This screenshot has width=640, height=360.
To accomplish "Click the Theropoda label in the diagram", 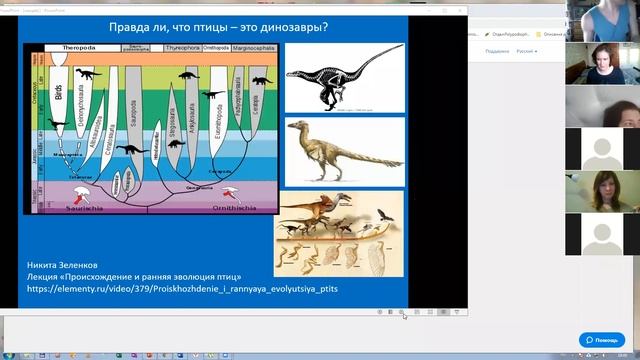I will (x=79, y=48).
